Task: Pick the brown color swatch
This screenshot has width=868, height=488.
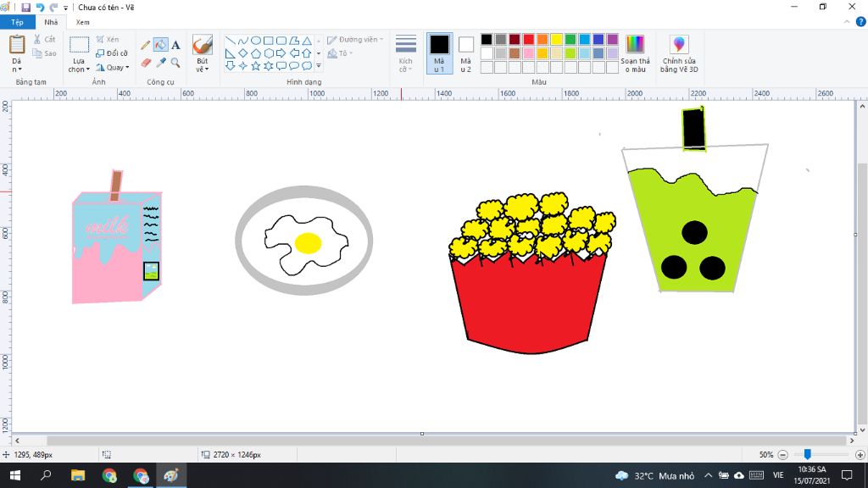Action: (515, 53)
